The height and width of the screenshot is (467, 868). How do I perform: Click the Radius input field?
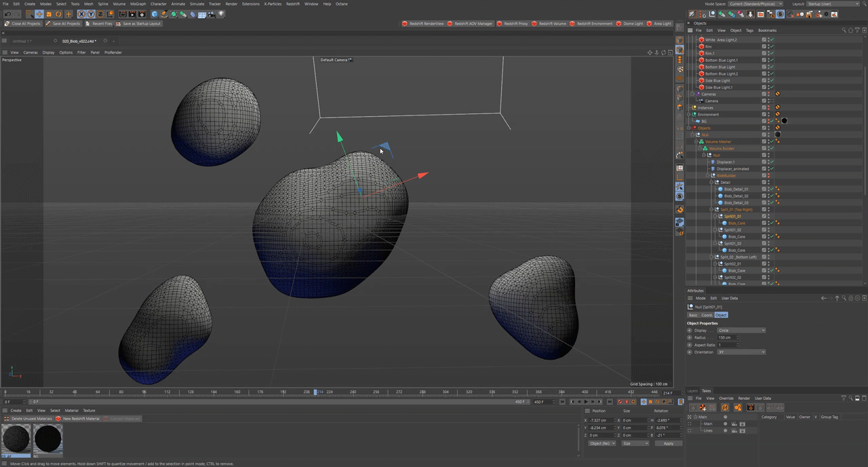point(726,337)
